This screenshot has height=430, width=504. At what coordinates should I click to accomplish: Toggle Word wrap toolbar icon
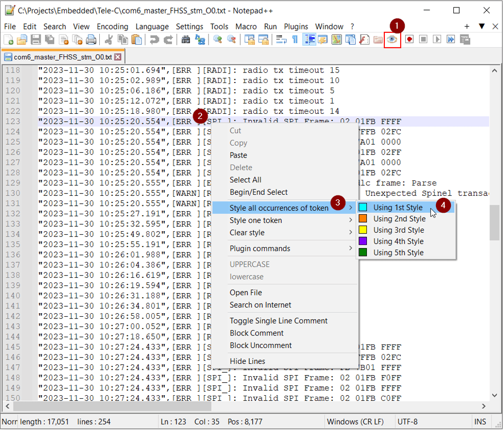(x=281, y=40)
